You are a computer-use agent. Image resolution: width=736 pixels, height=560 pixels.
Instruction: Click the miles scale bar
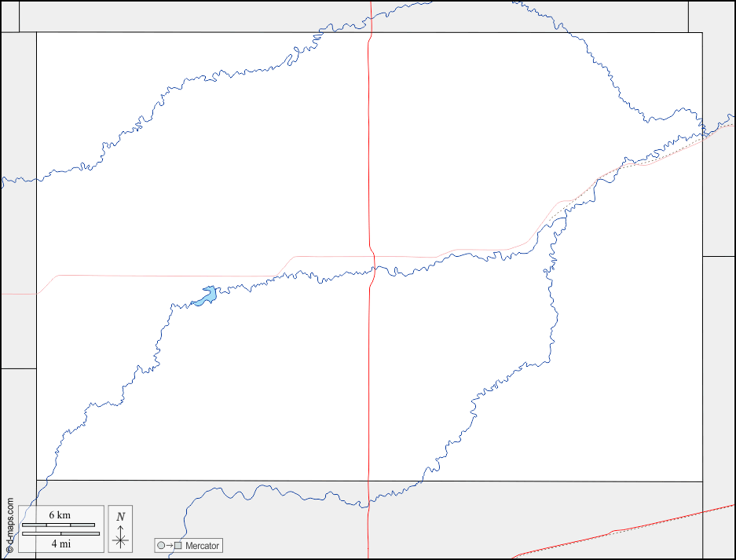pyautogui.click(x=60, y=533)
